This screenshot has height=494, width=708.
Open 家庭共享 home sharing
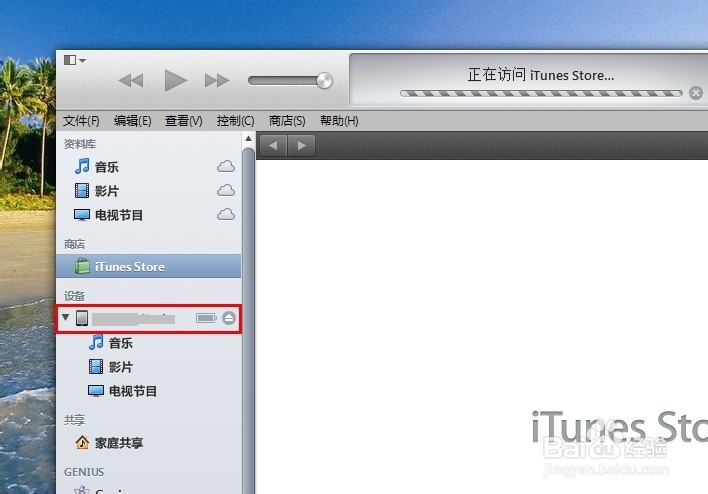tap(149, 443)
